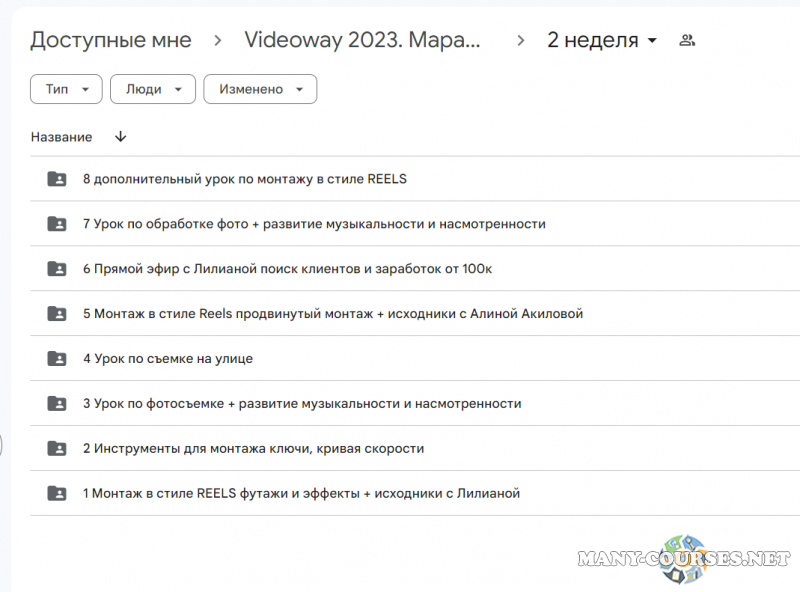Open the Люди filter dropdown
800x592 pixels.
(x=152, y=89)
